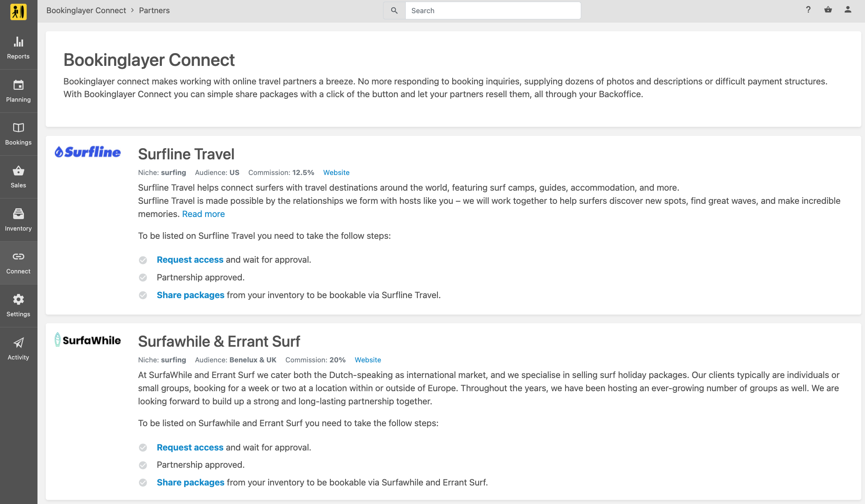Viewport: 865px width, 504px height.
Task: Click the Partners breadcrumb item
Action: coord(154,11)
